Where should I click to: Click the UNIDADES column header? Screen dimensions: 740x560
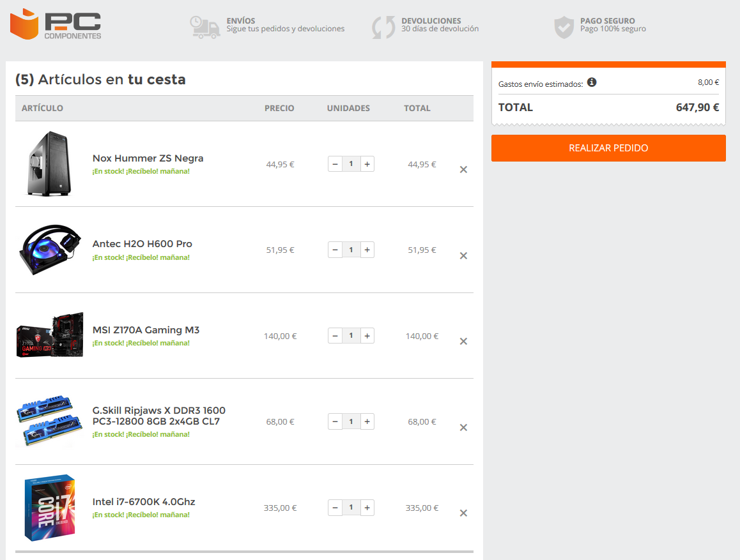click(x=348, y=109)
